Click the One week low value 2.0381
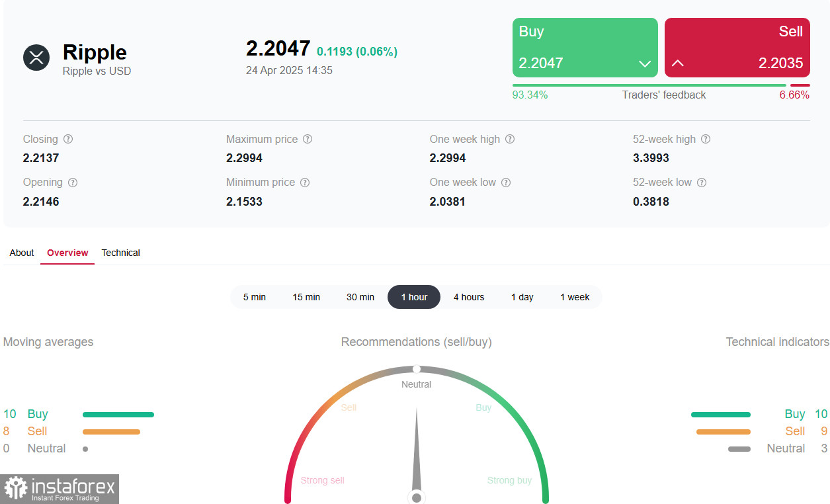Screen dimensions: 830x504 (448, 202)
